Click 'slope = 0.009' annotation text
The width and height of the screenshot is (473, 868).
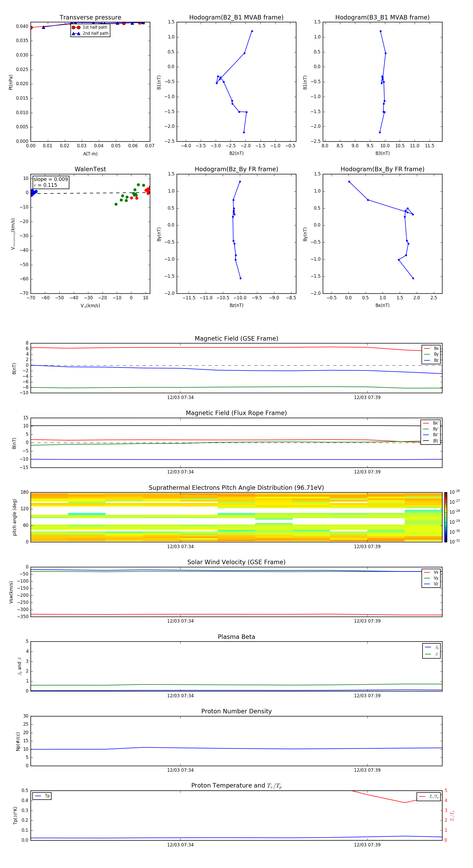pyautogui.click(x=51, y=179)
